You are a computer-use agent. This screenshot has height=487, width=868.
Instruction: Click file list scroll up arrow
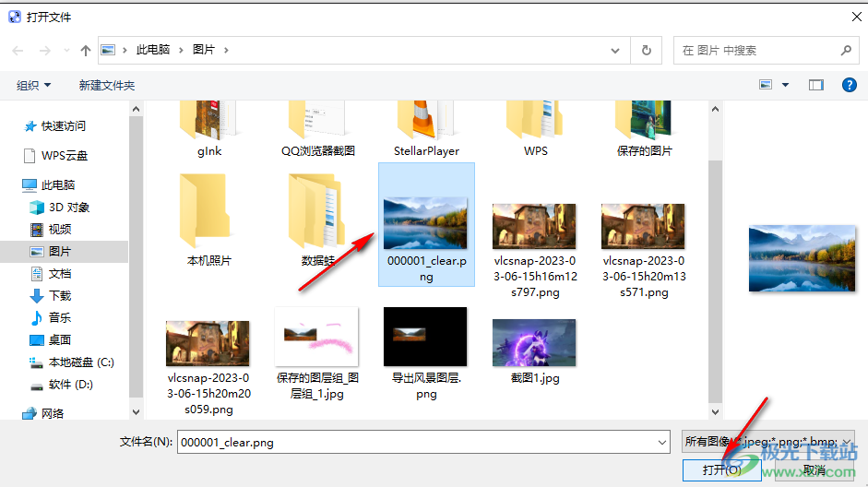(x=715, y=109)
